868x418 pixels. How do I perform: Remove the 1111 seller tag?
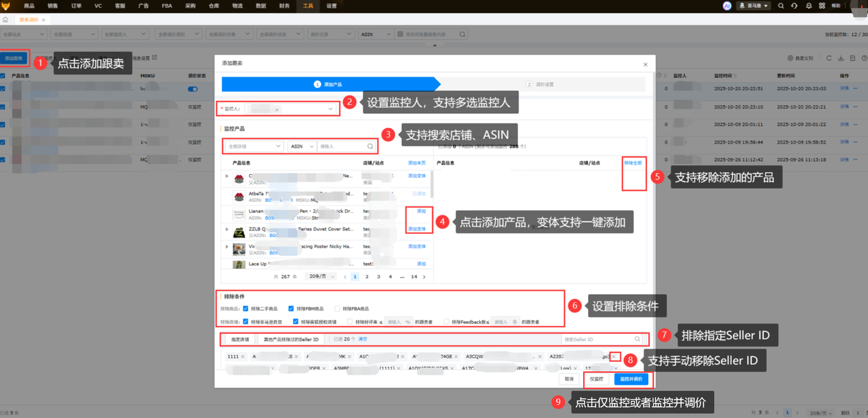(x=244, y=356)
